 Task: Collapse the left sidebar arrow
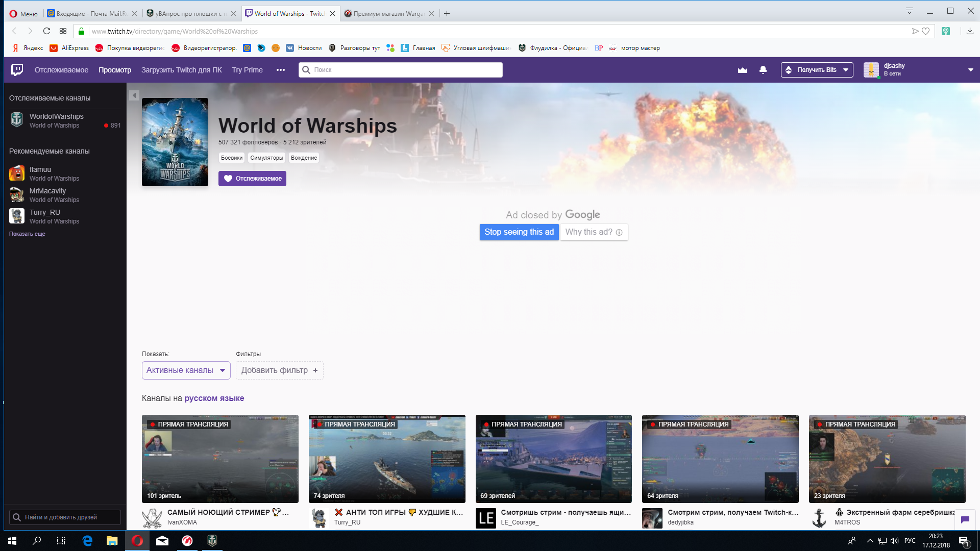point(134,95)
